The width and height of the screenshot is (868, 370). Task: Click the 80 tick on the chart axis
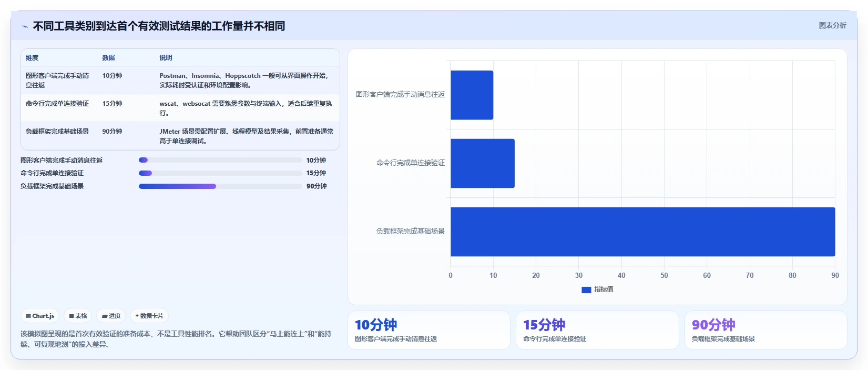click(x=792, y=275)
